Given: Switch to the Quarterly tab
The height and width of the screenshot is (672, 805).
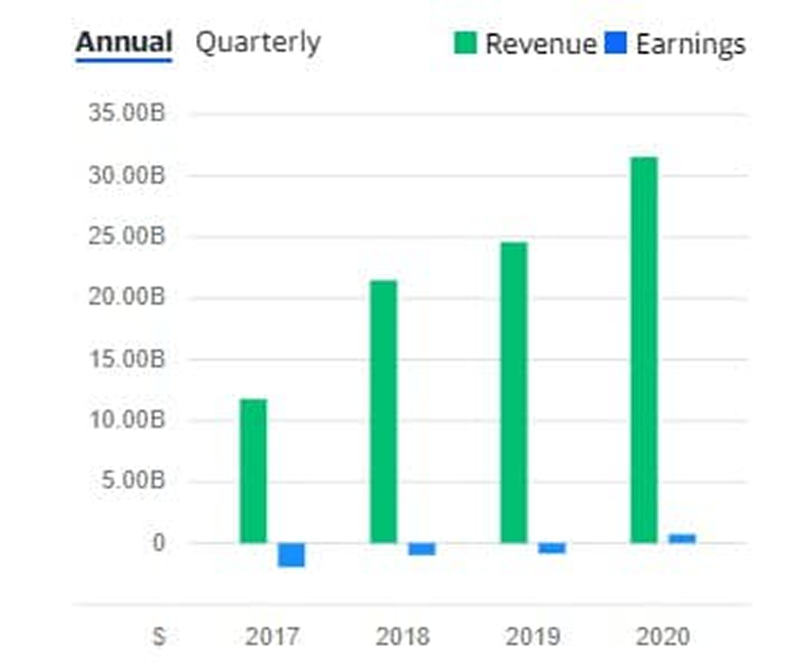Looking at the screenshot, I should 258,42.
